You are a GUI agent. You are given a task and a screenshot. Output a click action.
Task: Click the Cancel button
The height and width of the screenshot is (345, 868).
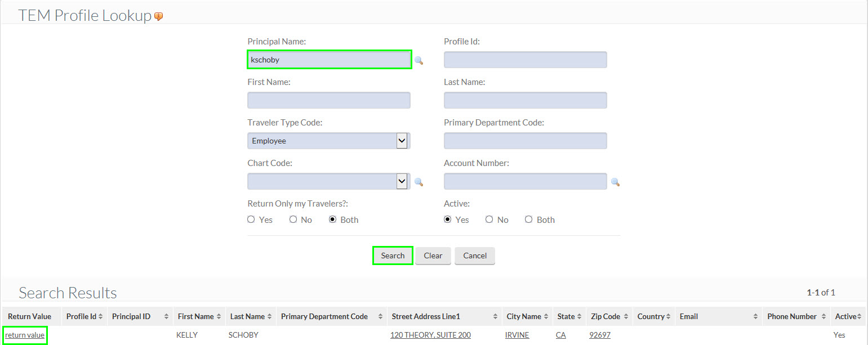pos(475,256)
